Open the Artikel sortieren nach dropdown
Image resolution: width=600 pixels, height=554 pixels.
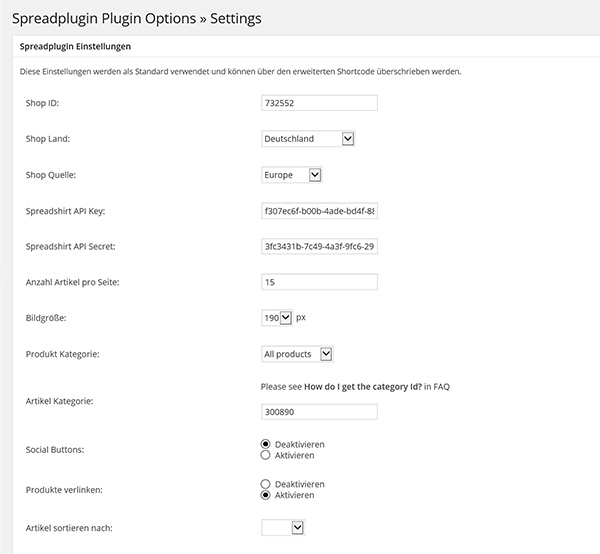[x=283, y=528]
